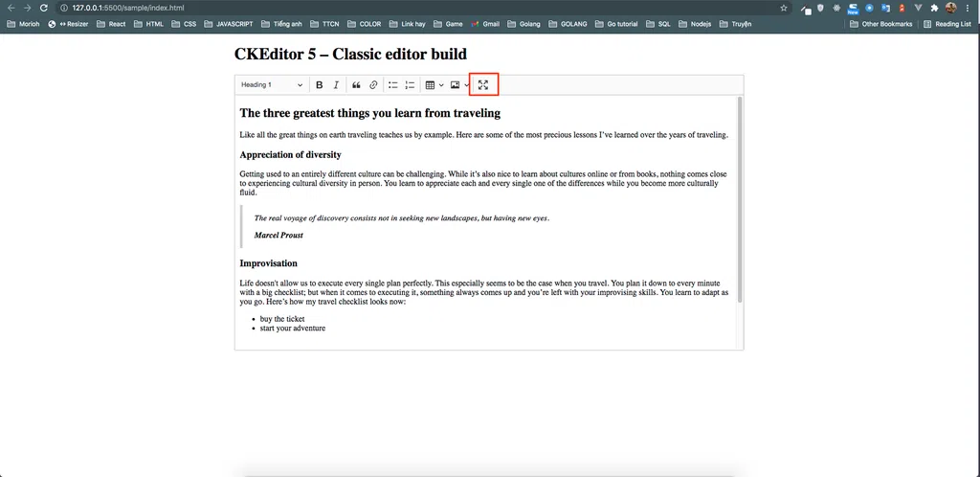
Task: Open the React bookmark folder
Action: point(111,24)
